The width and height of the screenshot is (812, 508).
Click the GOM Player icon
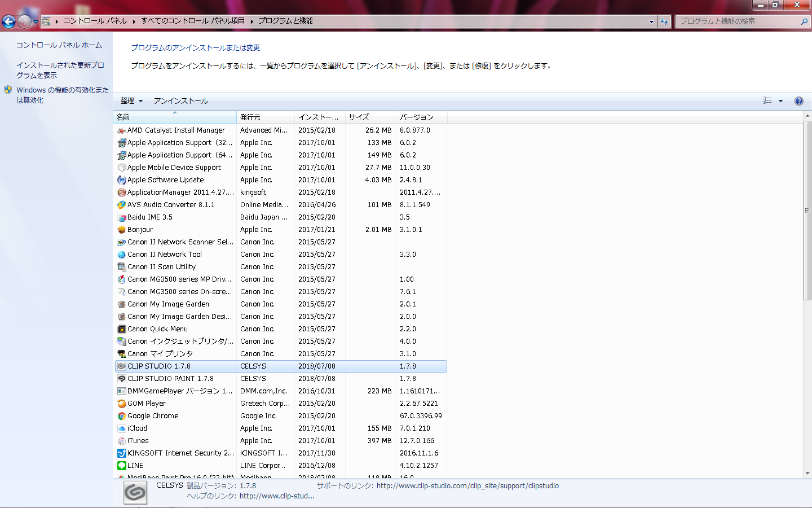(121, 404)
